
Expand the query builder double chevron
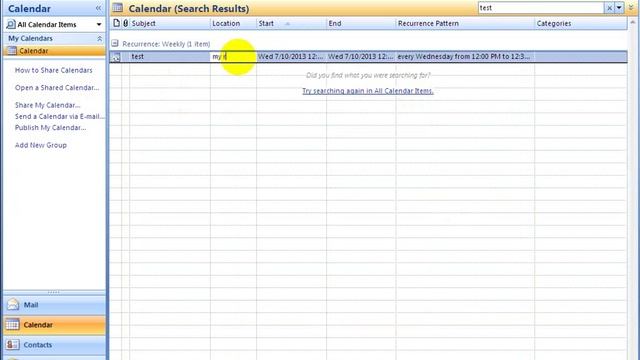click(x=631, y=8)
